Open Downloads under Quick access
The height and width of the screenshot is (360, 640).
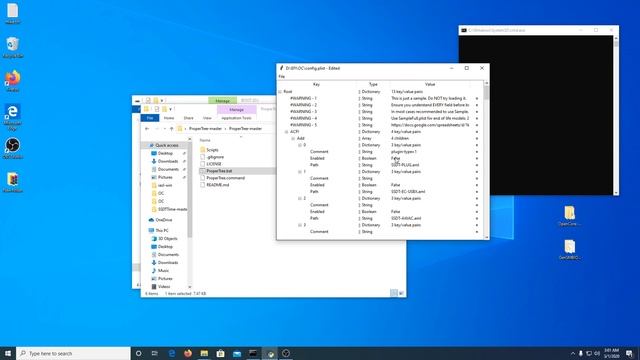pyautogui.click(x=168, y=161)
